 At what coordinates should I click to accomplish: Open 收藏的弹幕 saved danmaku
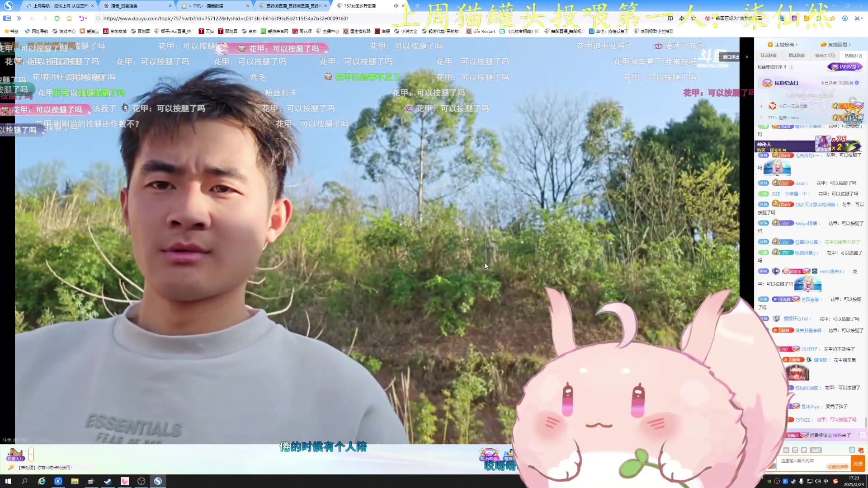837,467
